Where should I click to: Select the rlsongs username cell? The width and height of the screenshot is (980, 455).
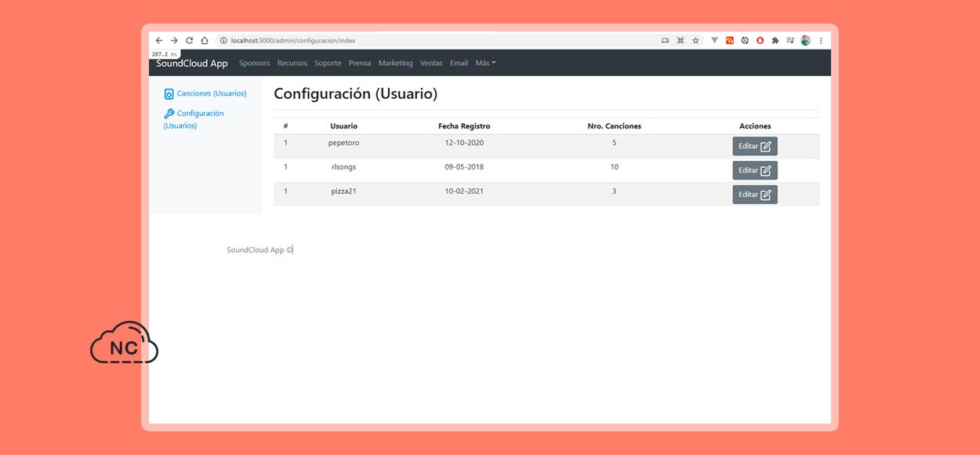tap(343, 167)
